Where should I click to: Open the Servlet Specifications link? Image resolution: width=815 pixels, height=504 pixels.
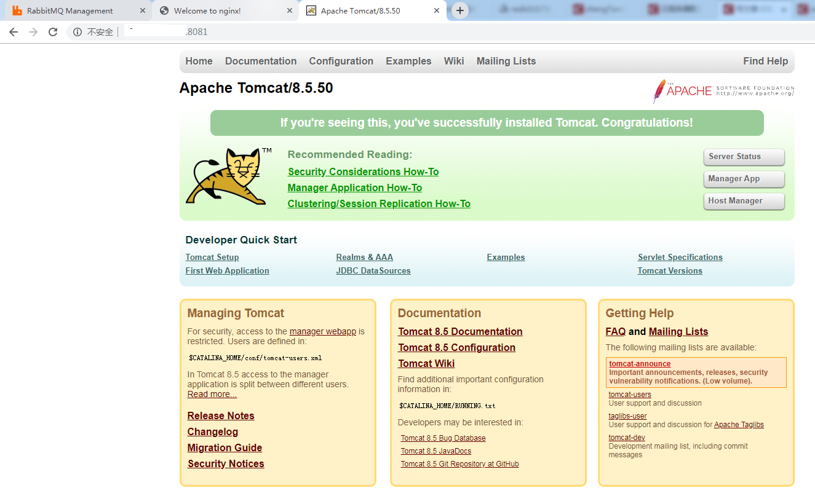pyautogui.click(x=680, y=258)
